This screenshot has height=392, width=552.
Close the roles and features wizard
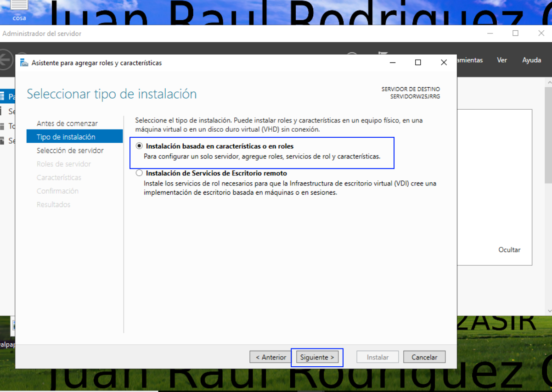click(x=444, y=63)
